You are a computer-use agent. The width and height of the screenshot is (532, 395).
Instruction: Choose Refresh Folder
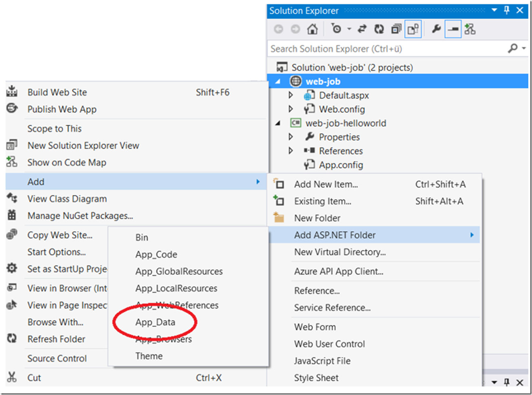click(x=57, y=339)
